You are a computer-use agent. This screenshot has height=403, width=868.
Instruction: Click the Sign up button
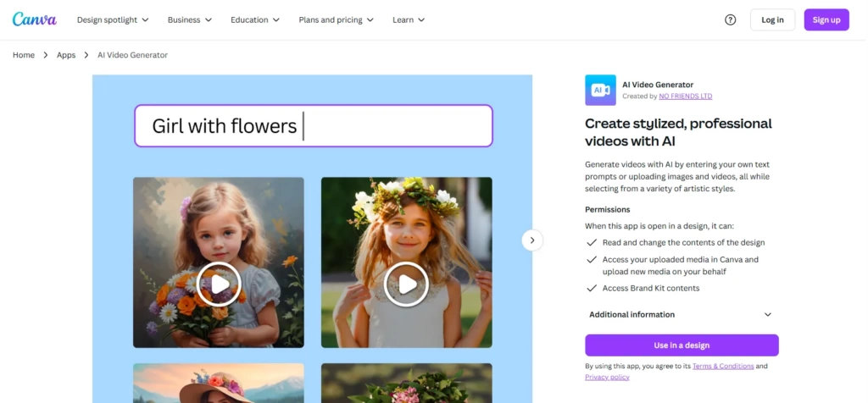pos(826,20)
